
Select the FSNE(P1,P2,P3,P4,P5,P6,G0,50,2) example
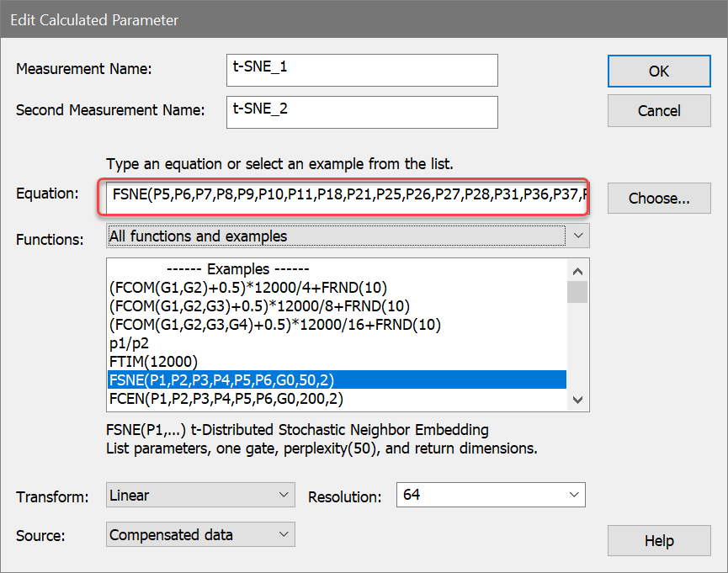coord(336,379)
